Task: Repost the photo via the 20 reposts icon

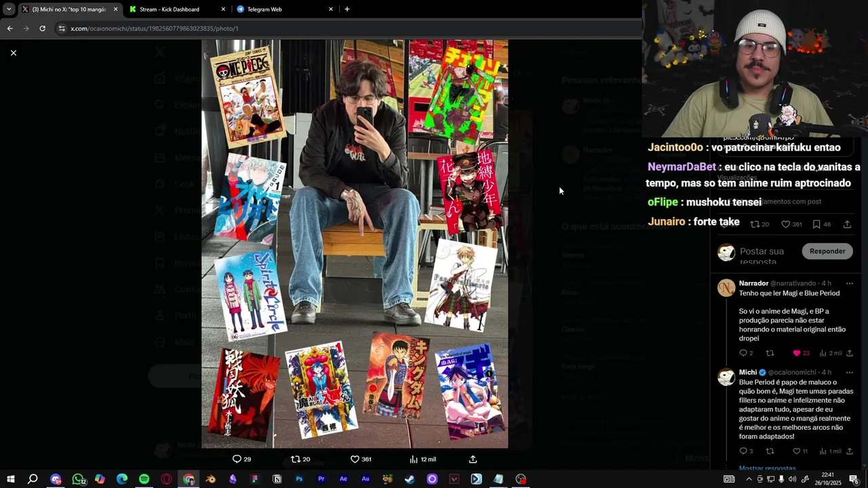Action: (300, 459)
